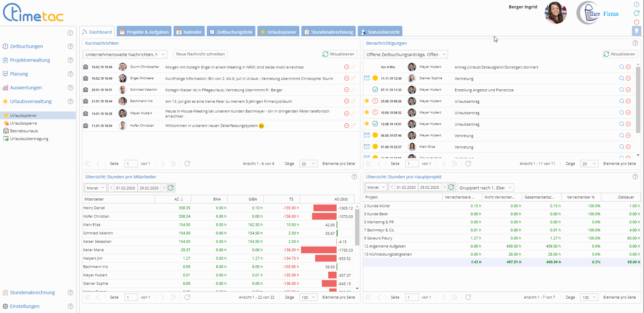
Task: Refresh the Stunden pro Hauptprojekt date range
Action: 451,187
